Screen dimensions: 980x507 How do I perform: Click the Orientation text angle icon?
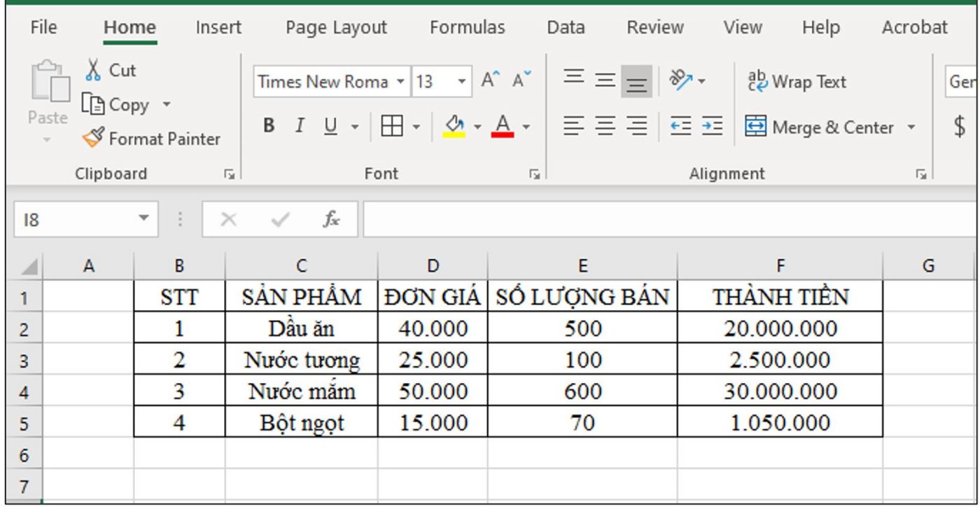pos(680,81)
